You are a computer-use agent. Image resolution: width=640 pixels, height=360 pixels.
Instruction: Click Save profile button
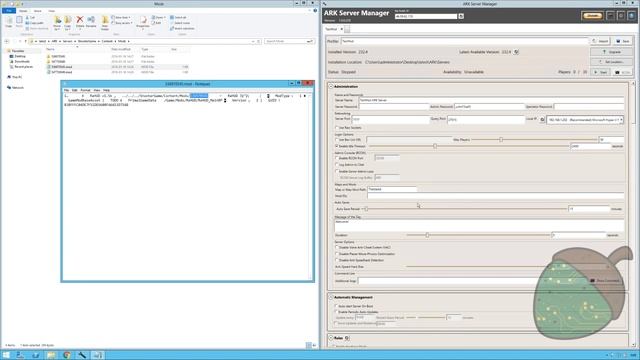(622, 41)
